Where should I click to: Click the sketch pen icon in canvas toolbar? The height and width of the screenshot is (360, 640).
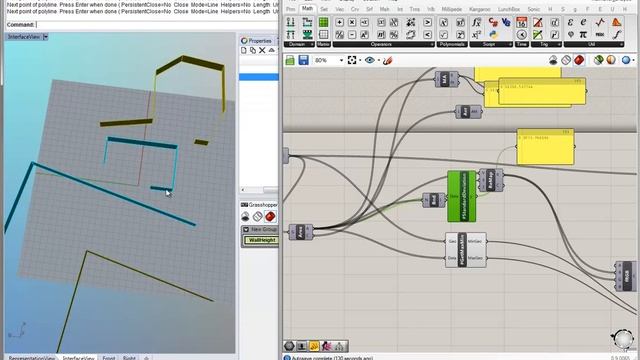tap(388, 60)
